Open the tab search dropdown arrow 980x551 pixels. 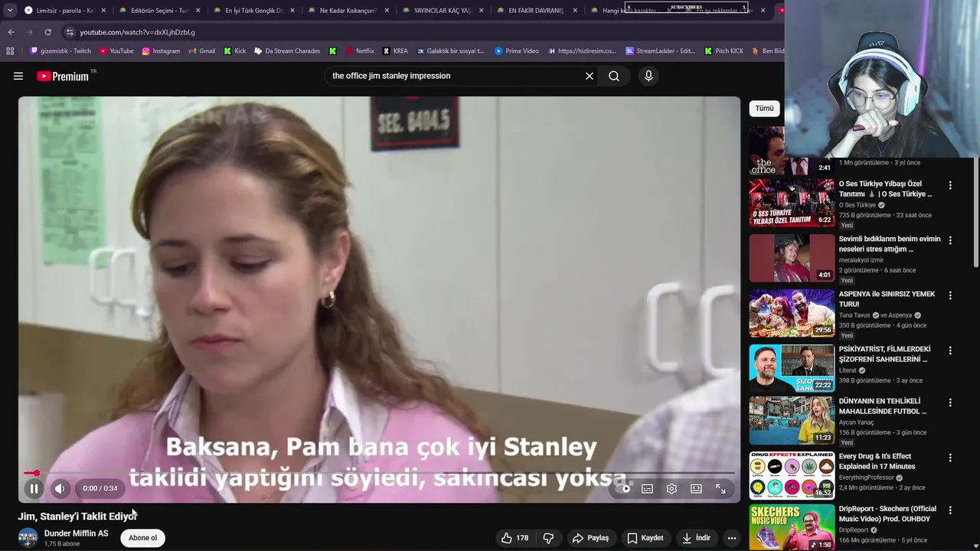pos(10,10)
